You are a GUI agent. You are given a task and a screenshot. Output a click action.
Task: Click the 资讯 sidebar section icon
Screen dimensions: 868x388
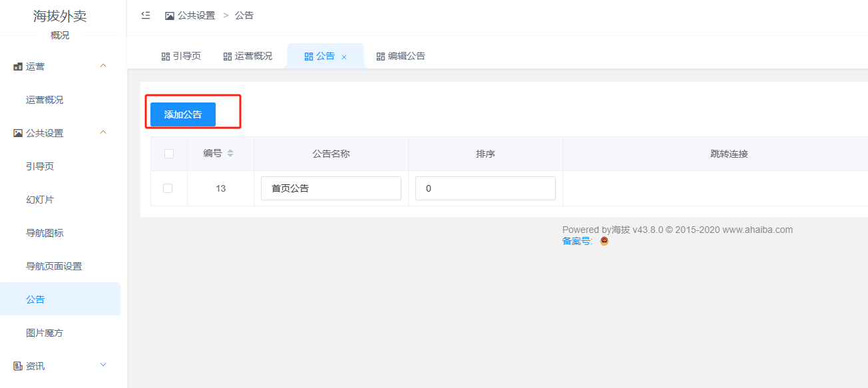tap(18, 366)
